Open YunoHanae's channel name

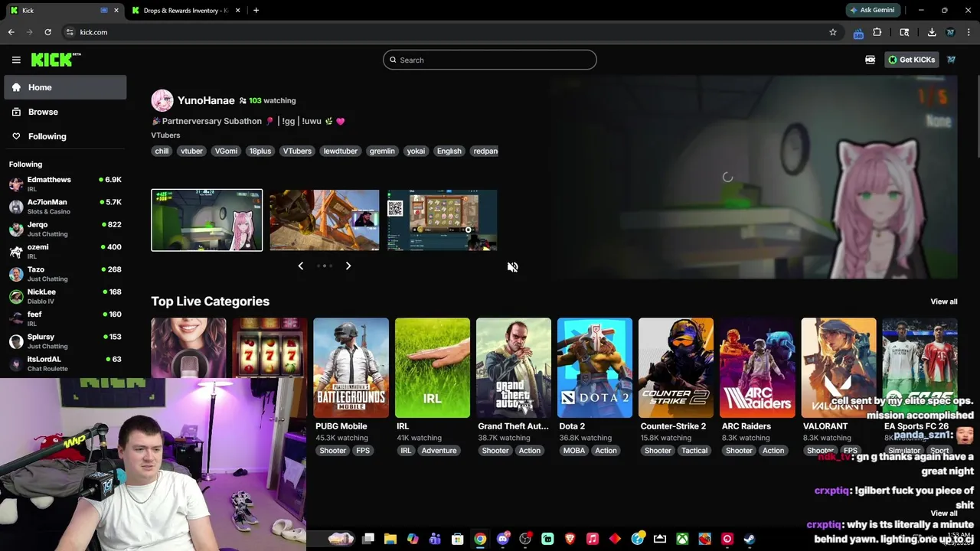point(206,100)
